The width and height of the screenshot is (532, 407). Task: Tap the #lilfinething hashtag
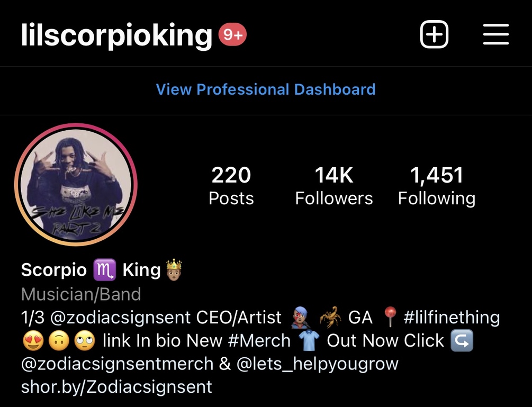pos(452,318)
